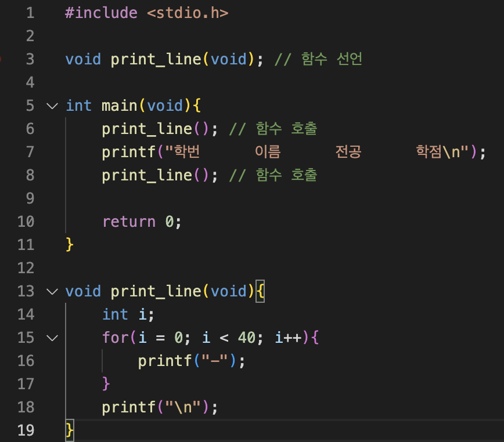This screenshot has height=442, width=504.
Task: Click print_line call on line 8
Action: coord(147,176)
